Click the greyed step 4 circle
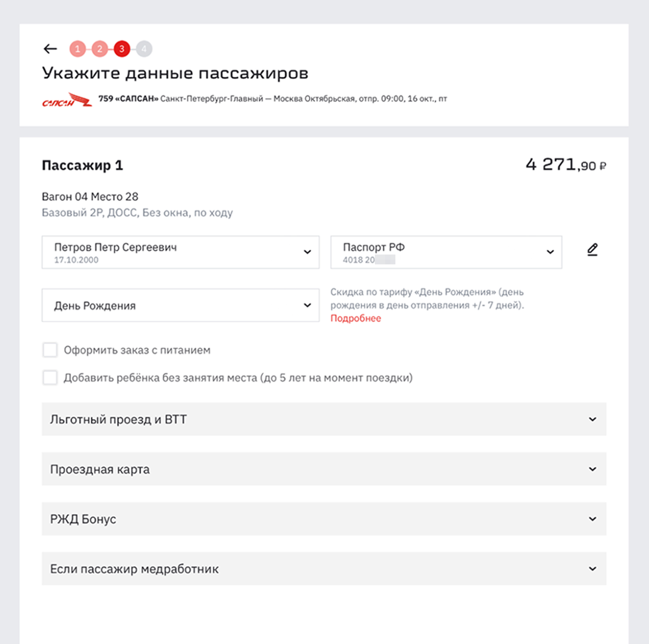Screen dimensions: 649x644 (144, 49)
